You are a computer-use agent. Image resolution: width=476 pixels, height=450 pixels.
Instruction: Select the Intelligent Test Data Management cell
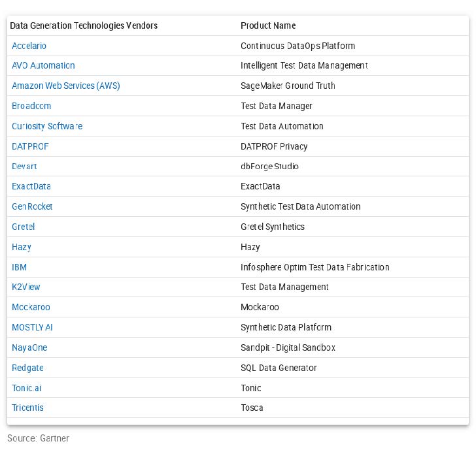[304, 65]
